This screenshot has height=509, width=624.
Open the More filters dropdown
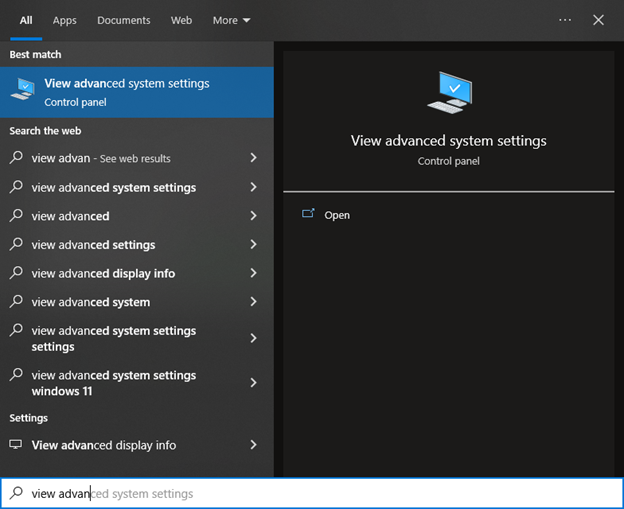point(231,20)
